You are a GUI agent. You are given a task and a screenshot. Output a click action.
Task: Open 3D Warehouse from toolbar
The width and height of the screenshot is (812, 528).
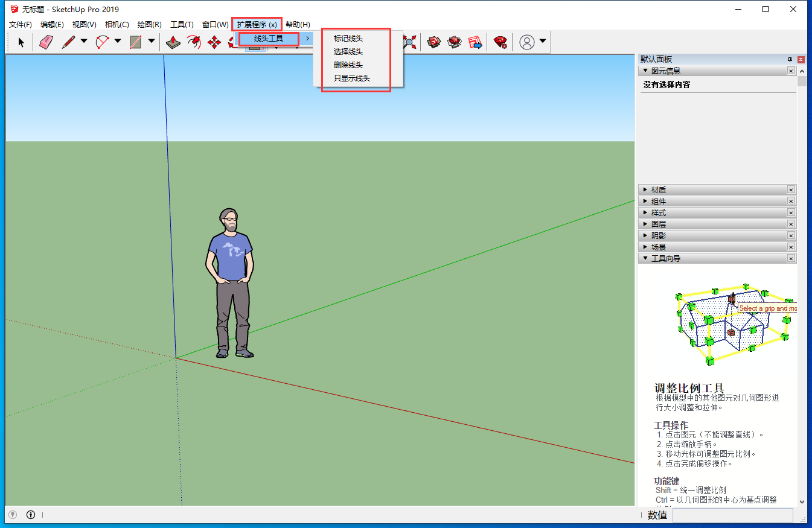tap(433, 42)
